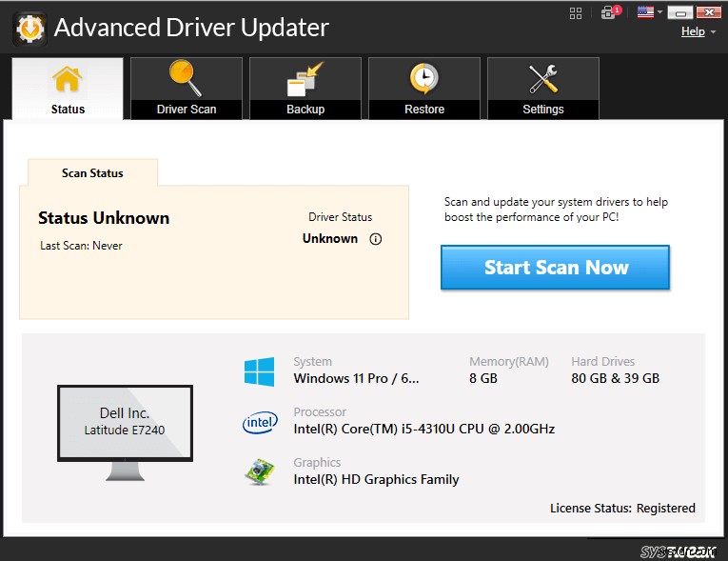Click the '80 GB & 39 GB' hard drives value

pyautogui.click(x=615, y=378)
